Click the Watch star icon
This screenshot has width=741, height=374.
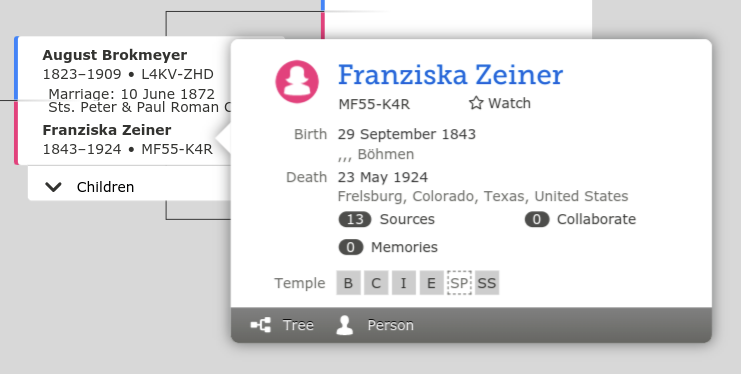(476, 103)
